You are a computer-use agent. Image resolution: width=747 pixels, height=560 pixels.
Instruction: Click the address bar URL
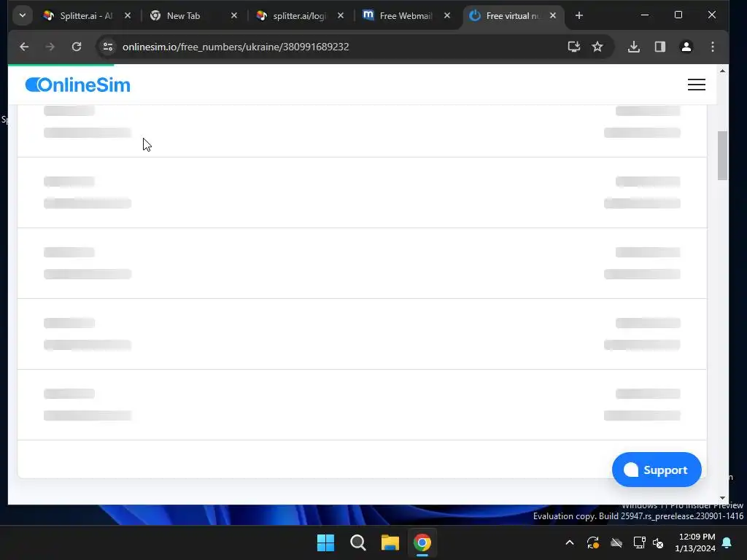point(236,47)
